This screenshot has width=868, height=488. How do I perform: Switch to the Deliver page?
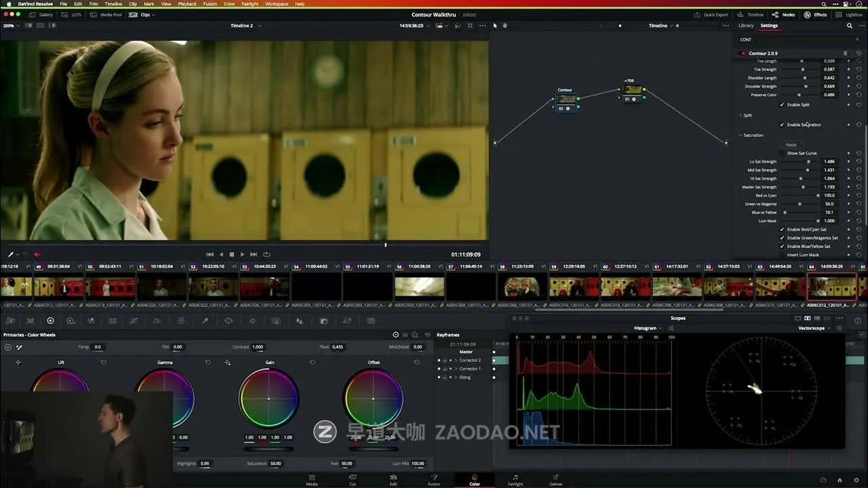[x=556, y=480]
